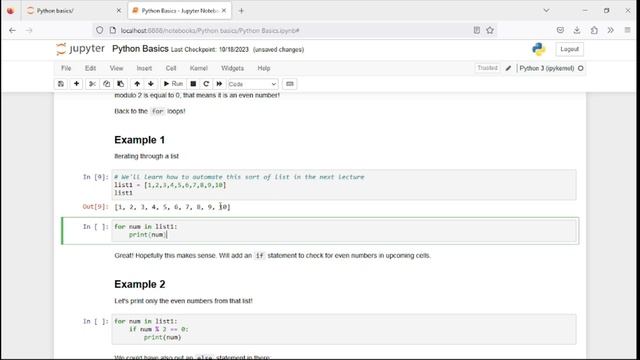
Task: Open the Cell menu
Action: (x=171, y=68)
